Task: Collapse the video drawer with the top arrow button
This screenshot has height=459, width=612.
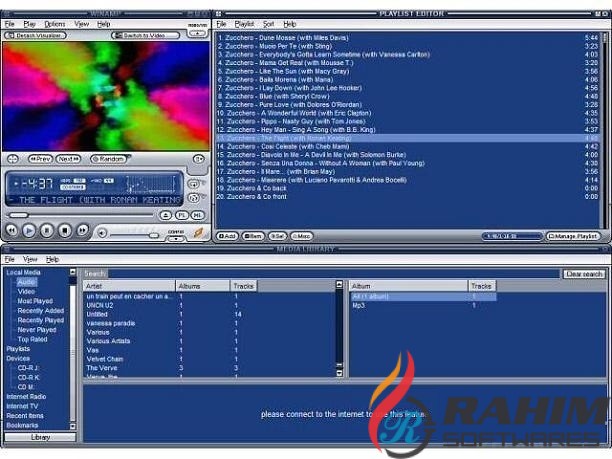Action: pos(197,34)
